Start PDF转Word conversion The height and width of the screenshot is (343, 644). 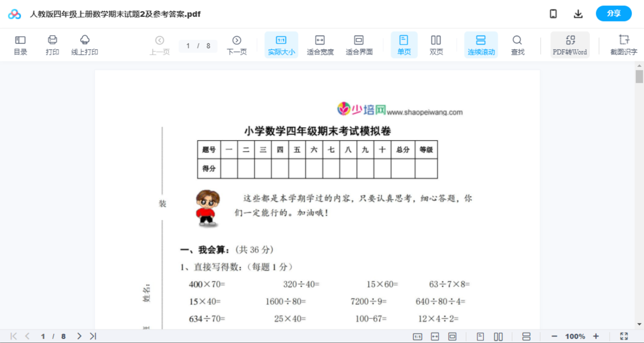[570, 45]
